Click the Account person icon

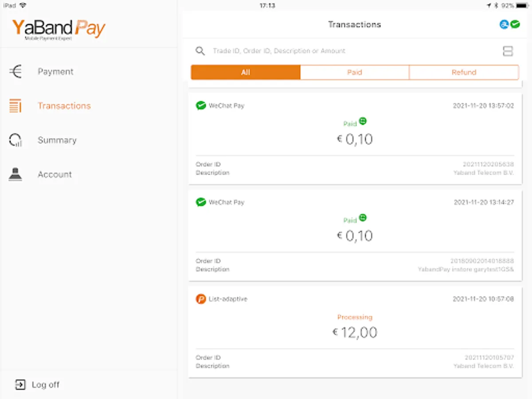(x=16, y=174)
